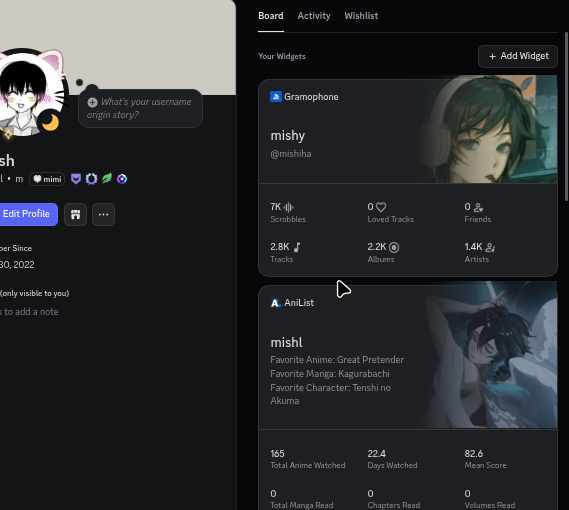The image size is (569, 510).
Task: Click the "Days Watched" label
Action: pyautogui.click(x=392, y=465)
